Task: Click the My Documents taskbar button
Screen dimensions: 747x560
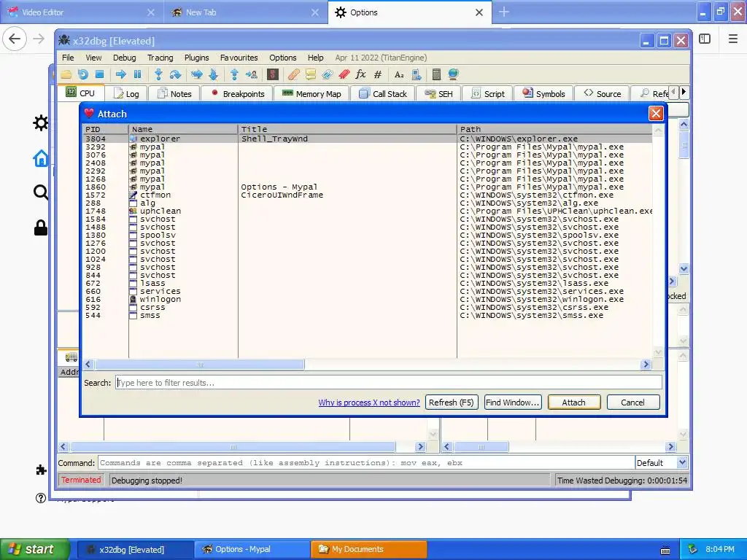Action: click(x=368, y=549)
